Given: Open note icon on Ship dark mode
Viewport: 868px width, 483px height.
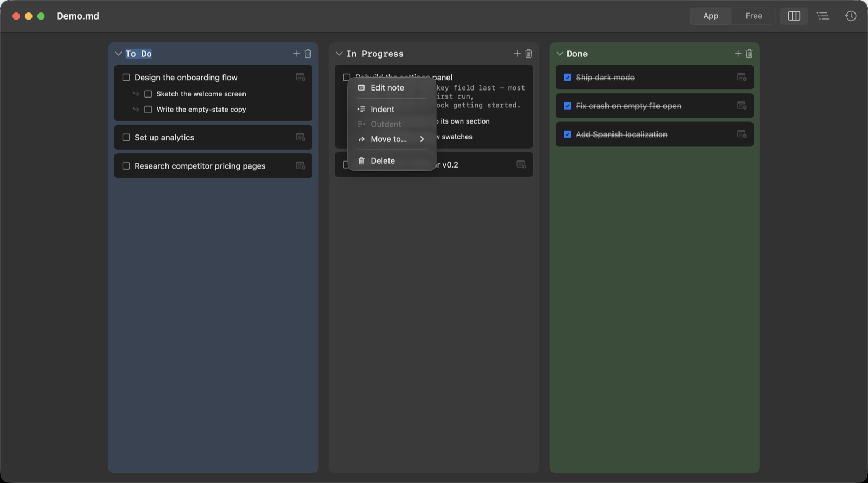Looking at the screenshot, I should 742,78.
